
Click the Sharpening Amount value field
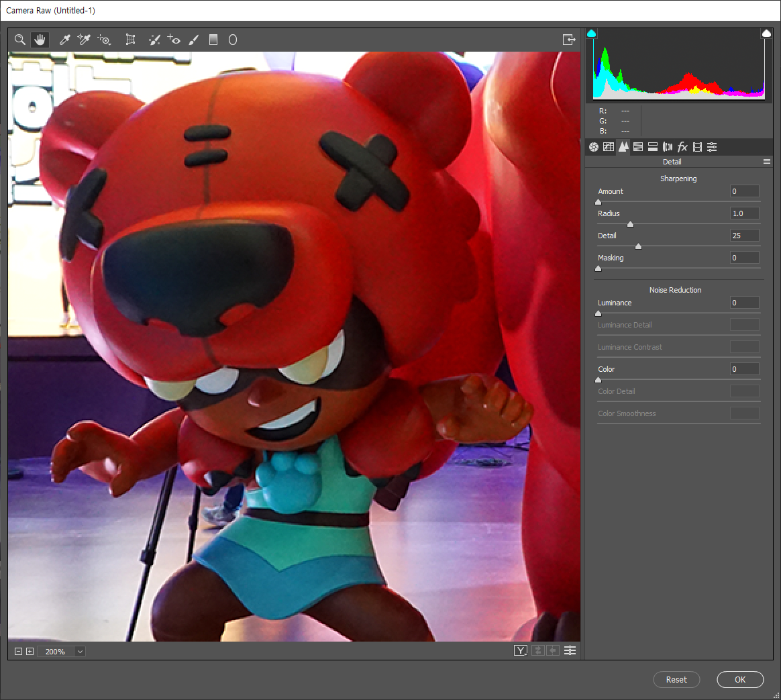click(745, 191)
